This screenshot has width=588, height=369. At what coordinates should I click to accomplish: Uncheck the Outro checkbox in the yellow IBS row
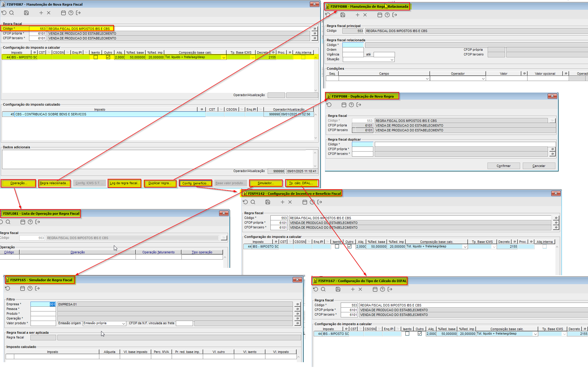[108, 57]
